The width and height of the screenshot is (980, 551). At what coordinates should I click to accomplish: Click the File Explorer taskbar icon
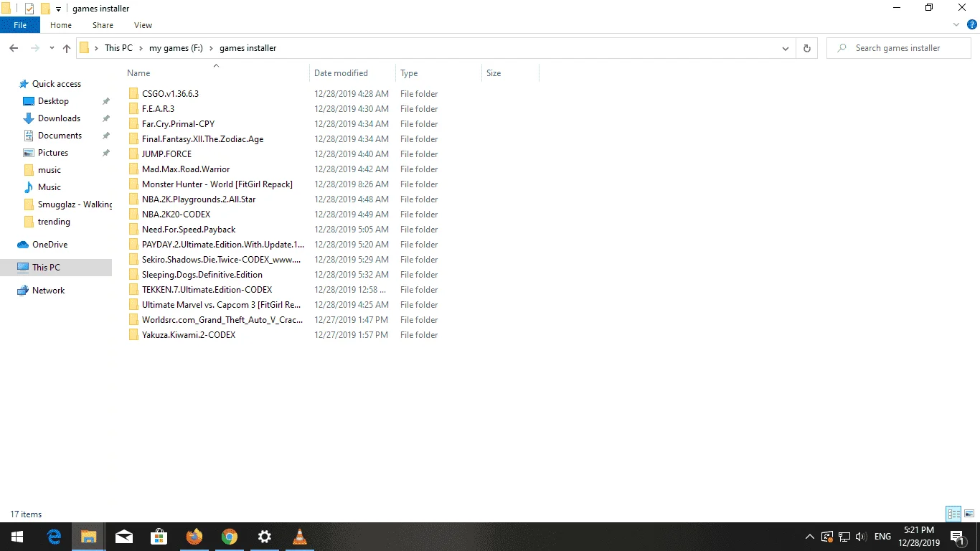[88, 537]
